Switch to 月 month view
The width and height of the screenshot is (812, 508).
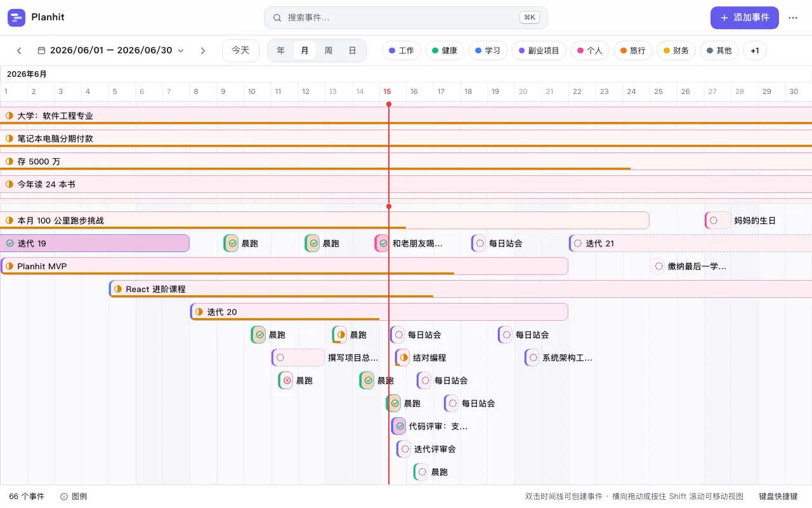coord(304,51)
